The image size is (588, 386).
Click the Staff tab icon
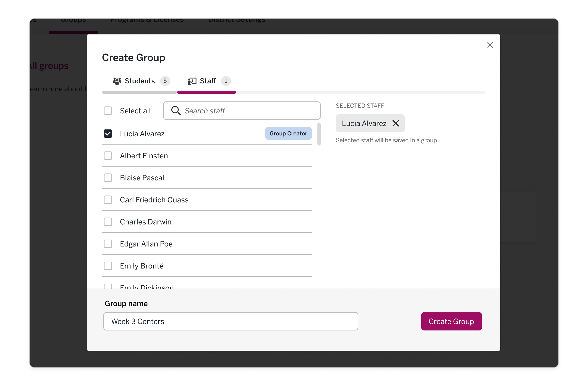(x=192, y=81)
